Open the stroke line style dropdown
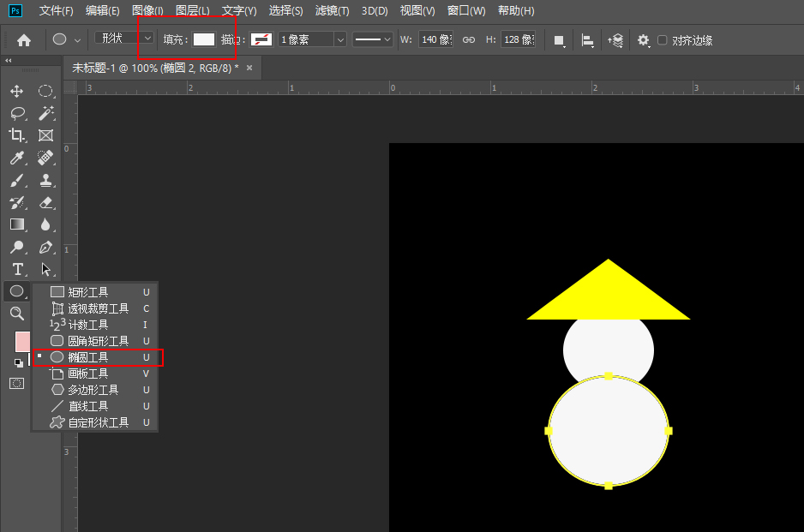Viewport: 804px width, 532px height. click(x=373, y=39)
